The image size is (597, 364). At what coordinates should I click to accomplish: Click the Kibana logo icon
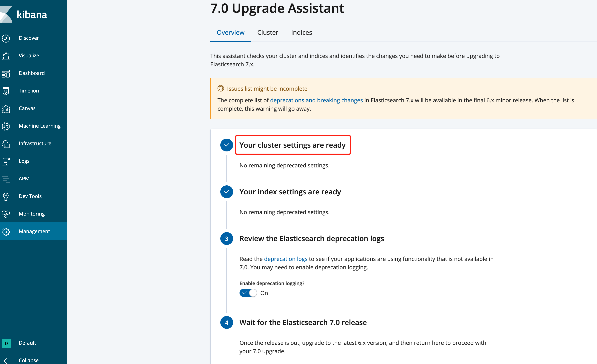tap(6, 15)
